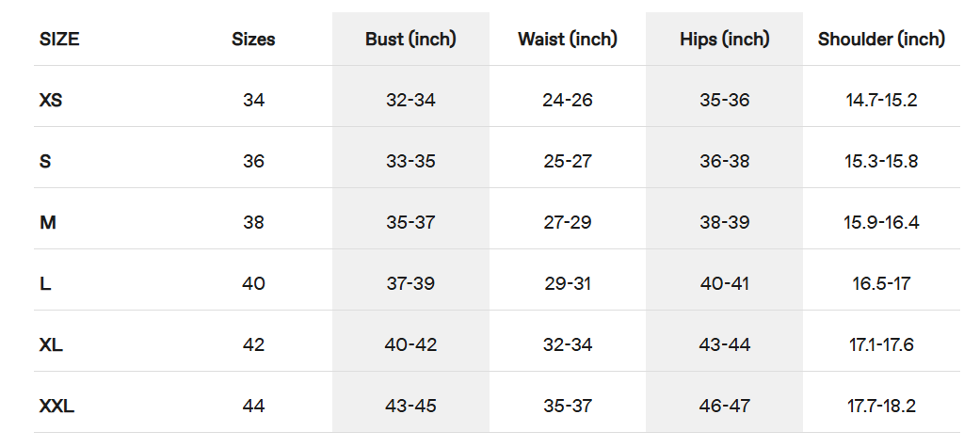This screenshot has width=980, height=447.
Task: Click the Shoulder (inch) header
Action: point(881,40)
